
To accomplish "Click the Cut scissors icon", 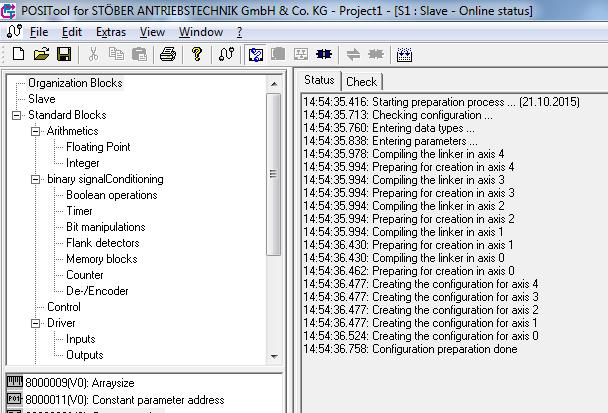I will click(x=93, y=54).
